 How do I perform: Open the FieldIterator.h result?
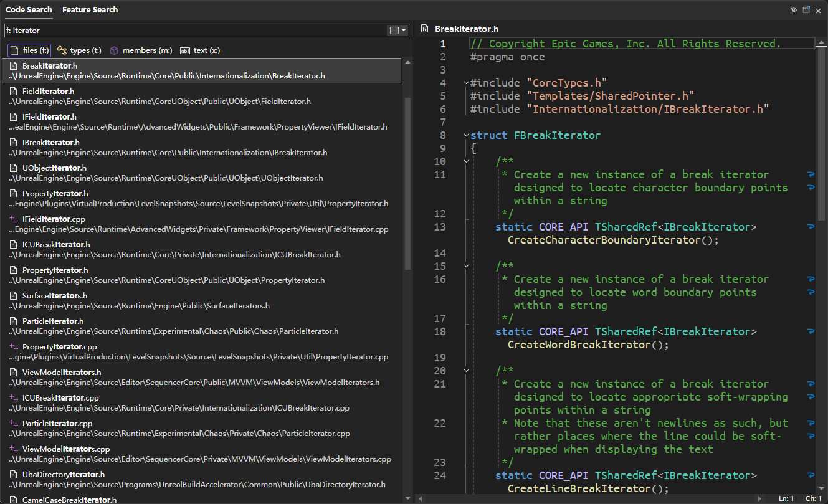[48, 92]
